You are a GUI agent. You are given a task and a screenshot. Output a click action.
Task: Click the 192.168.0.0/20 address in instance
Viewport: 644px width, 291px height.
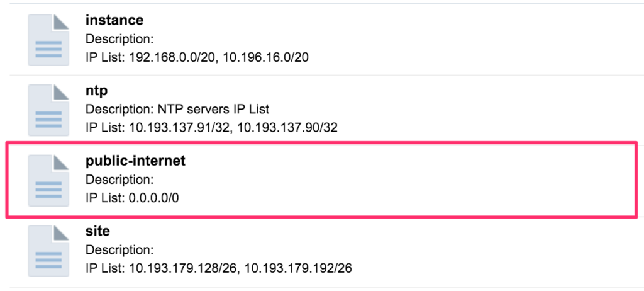170,57
